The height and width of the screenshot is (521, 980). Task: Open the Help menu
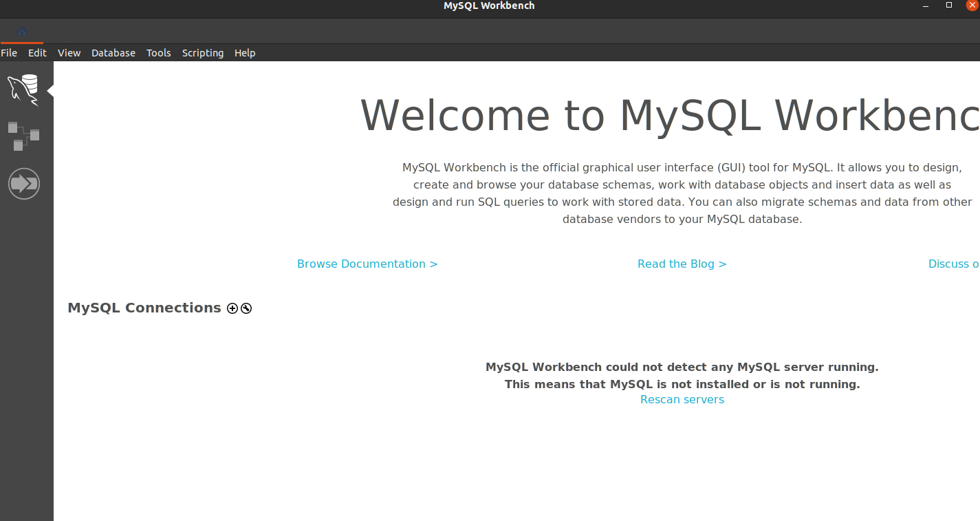pyautogui.click(x=245, y=53)
